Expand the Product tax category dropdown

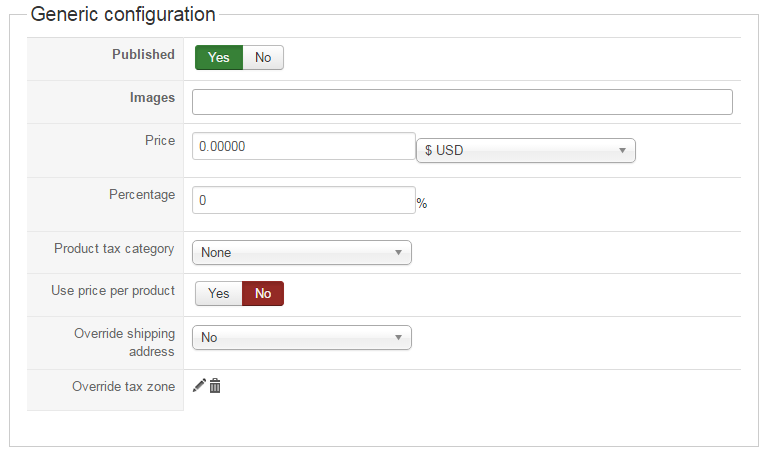(301, 253)
